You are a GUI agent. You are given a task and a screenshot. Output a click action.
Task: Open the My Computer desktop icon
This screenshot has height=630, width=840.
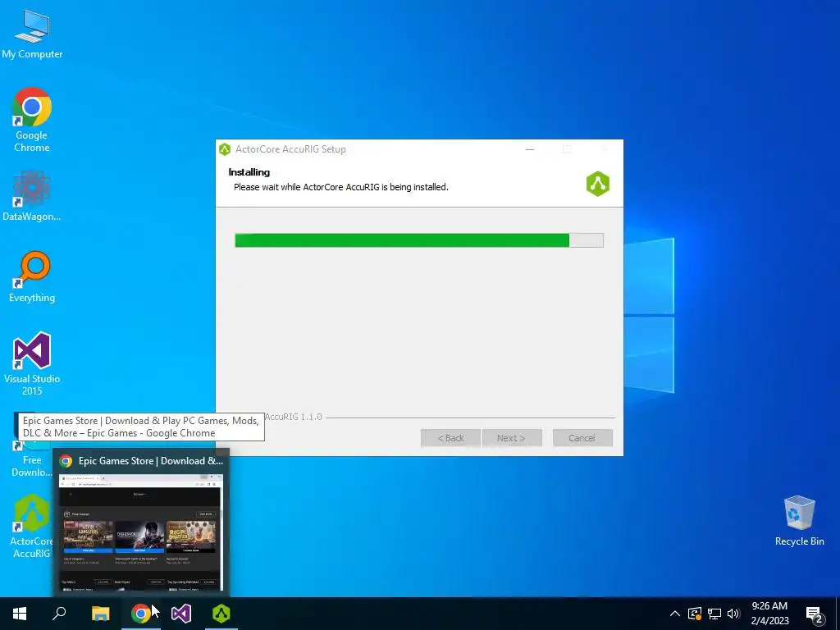tap(32, 34)
